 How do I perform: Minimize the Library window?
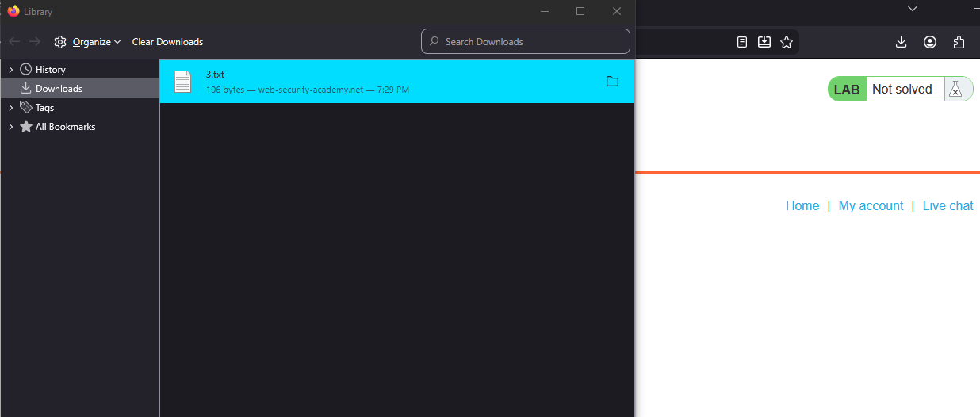(x=545, y=11)
